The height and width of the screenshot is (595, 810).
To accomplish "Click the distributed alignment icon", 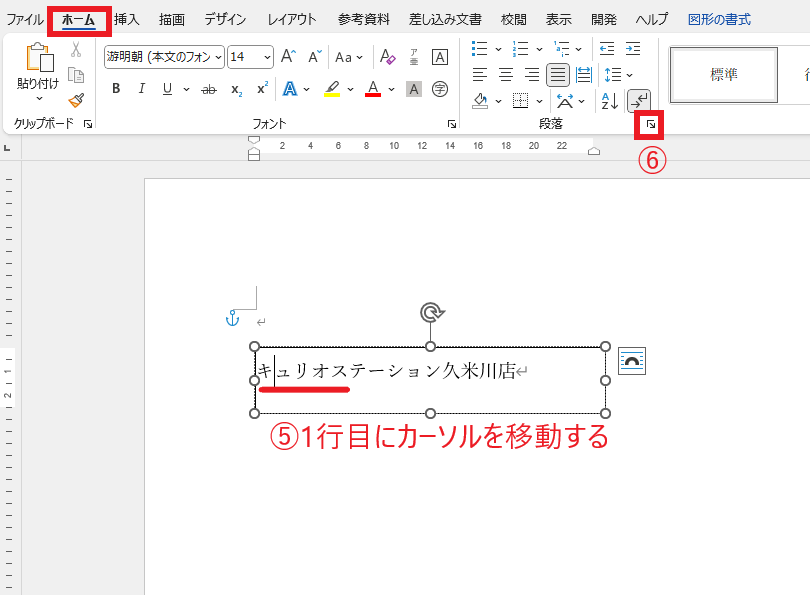I will (x=584, y=75).
